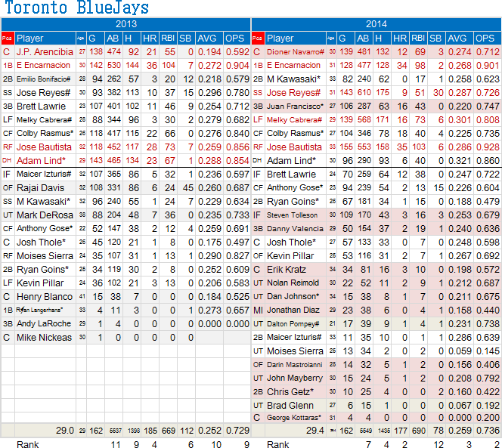Image resolution: width=502 pixels, height=448 pixels.
Task: Click the Rank label under 2013 table
Action: pyautogui.click(x=27, y=444)
